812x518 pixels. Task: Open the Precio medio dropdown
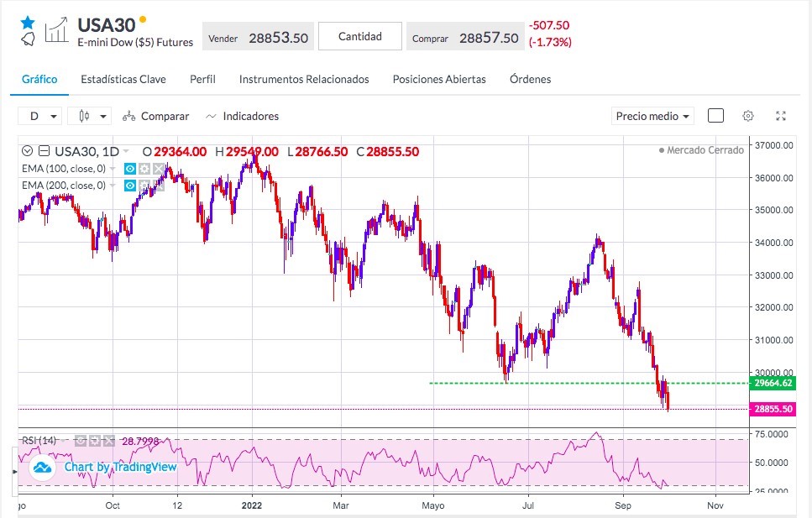point(652,116)
